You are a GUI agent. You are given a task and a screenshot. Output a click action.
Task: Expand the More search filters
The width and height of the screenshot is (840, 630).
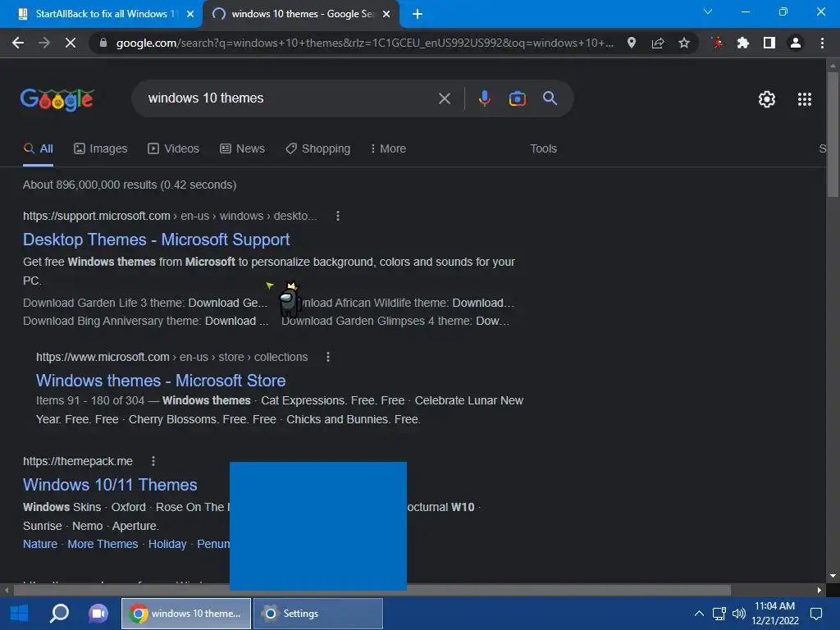(388, 149)
